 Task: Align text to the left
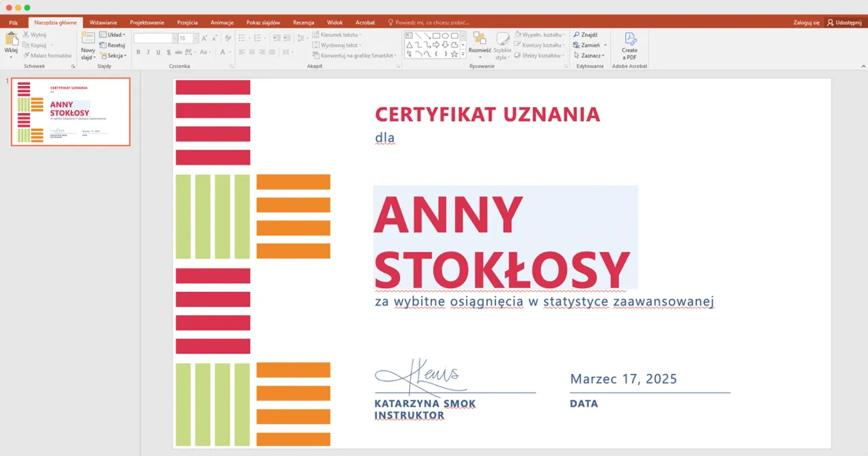click(x=241, y=52)
